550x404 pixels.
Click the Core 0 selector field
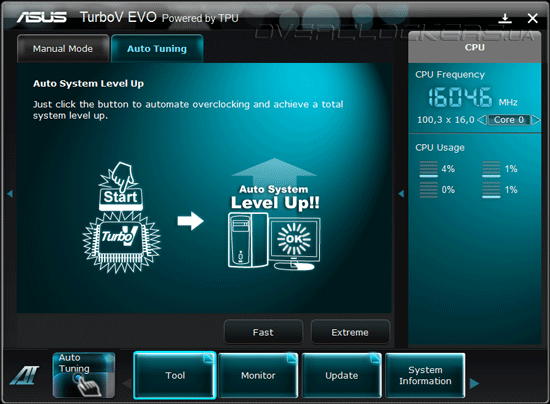coord(509,120)
